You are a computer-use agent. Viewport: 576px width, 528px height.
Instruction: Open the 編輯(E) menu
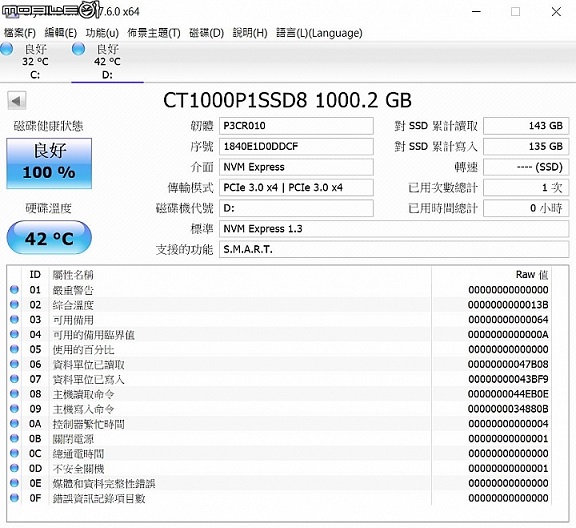click(x=61, y=33)
